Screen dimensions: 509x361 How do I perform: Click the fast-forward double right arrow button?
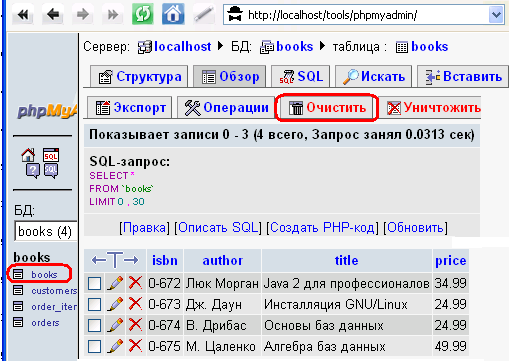pyautogui.click(x=113, y=14)
